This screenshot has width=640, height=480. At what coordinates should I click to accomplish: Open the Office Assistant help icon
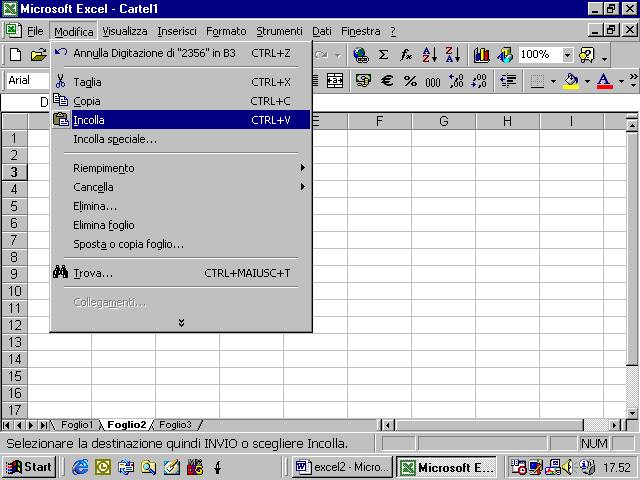point(587,55)
